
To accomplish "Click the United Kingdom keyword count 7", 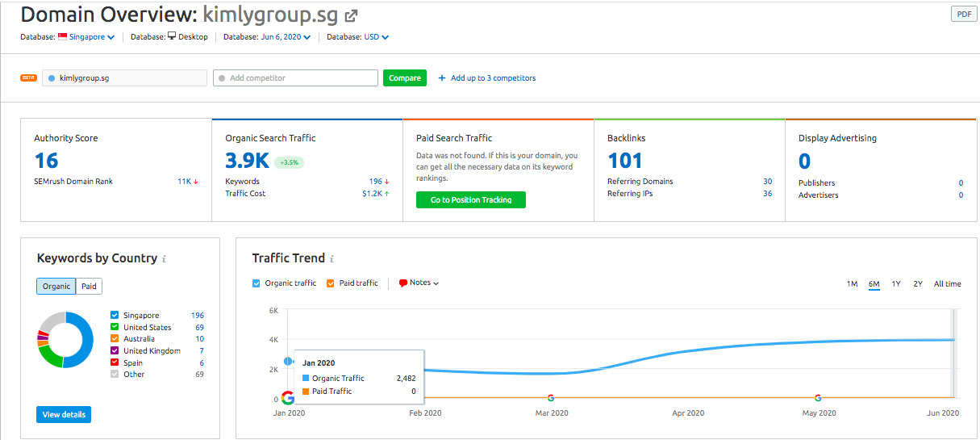I will coord(202,351).
